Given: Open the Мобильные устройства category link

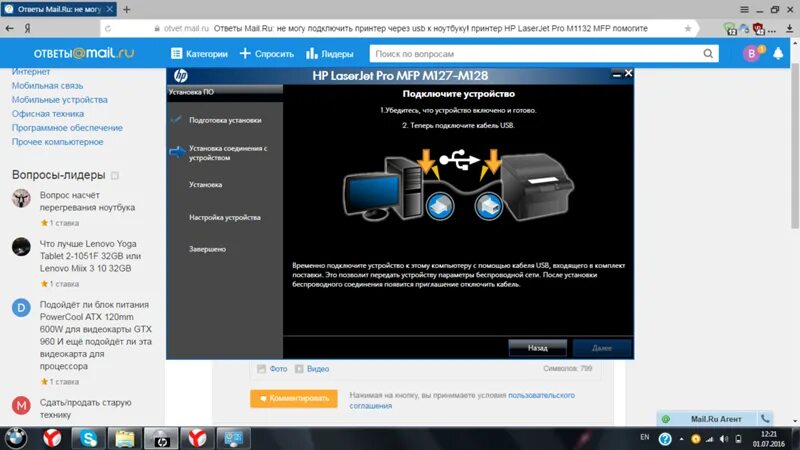Looking at the screenshot, I should (x=60, y=99).
